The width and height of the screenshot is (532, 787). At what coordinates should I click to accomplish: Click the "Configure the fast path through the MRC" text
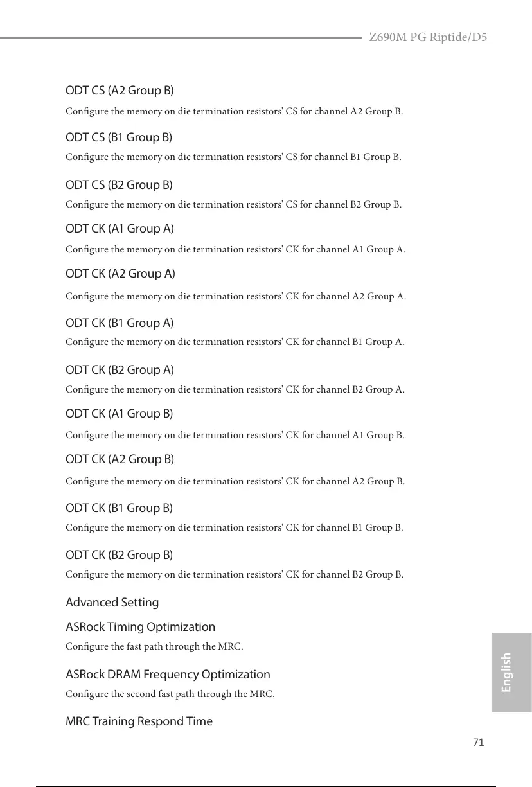point(154,646)
